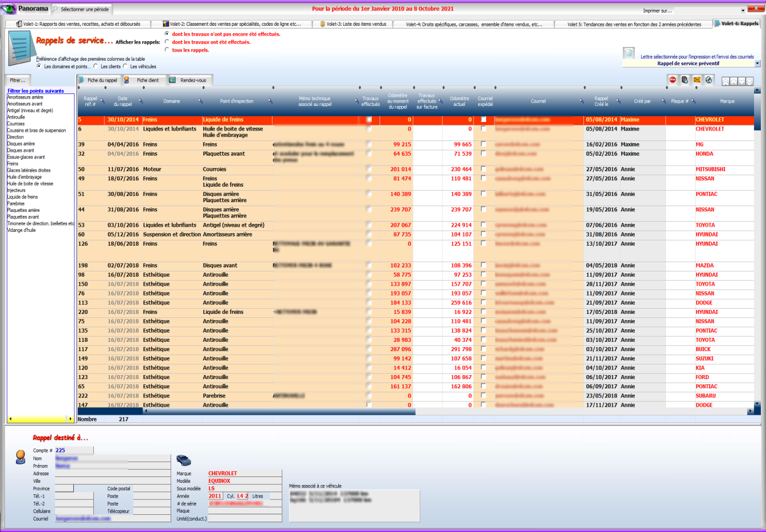Select 'Les clients' display preference
Viewport: 766px width, 532px height.
(x=96, y=66)
